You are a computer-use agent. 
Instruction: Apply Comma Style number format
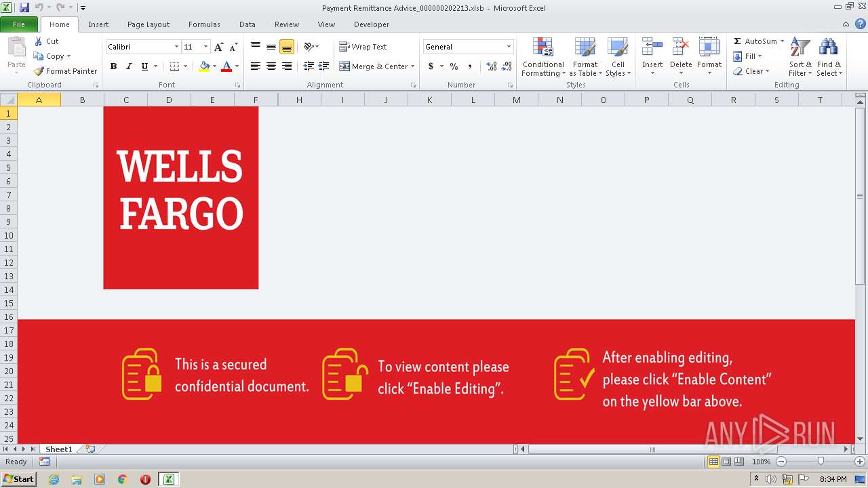tap(469, 66)
